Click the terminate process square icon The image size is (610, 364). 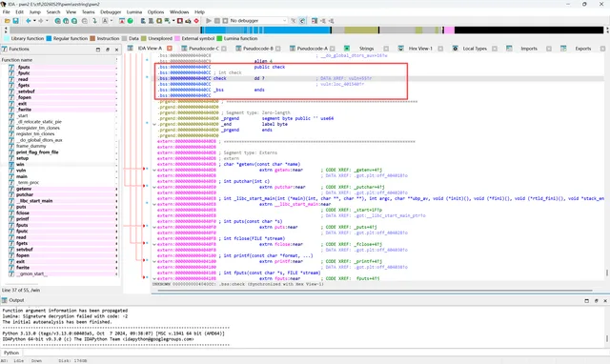(x=225, y=21)
